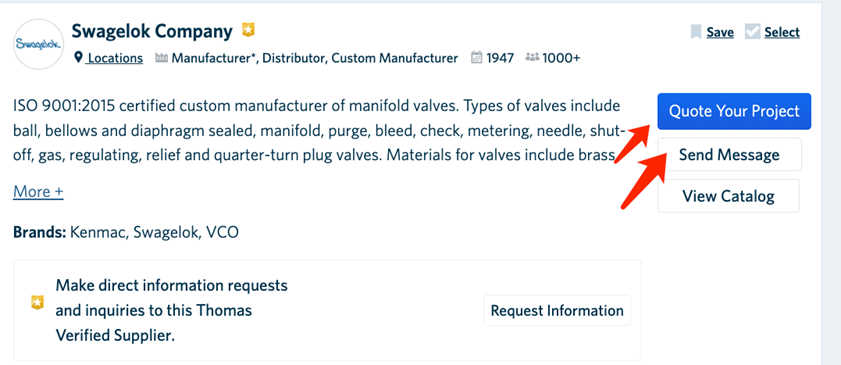The width and height of the screenshot is (841, 365).
Task: Open the Locations link
Action: pyautogui.click(x=115, y=58)
